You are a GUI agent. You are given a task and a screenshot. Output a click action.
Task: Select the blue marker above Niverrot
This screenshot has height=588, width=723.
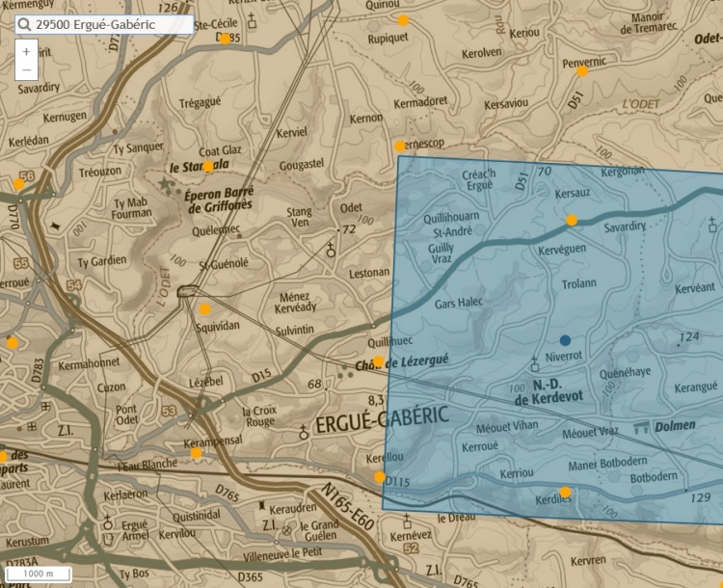(565, 340)
